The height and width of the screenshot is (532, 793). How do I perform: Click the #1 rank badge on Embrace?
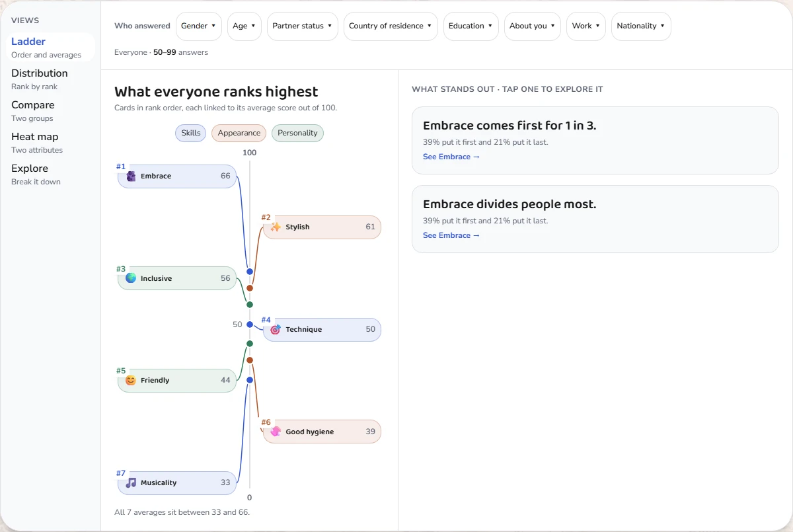[121, 167]
